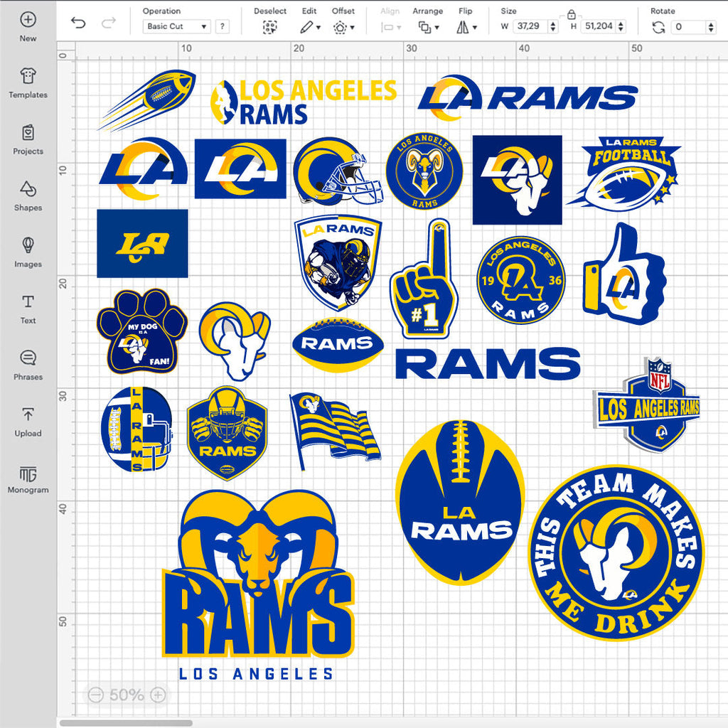Click the Undo arrow

coord(78,23)
